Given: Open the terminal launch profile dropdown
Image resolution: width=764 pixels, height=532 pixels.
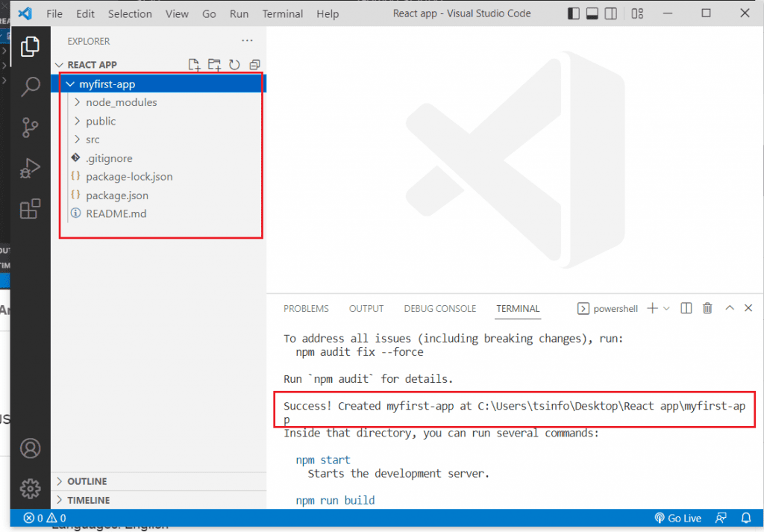Looking at the screenshot, I should point(666,308).
